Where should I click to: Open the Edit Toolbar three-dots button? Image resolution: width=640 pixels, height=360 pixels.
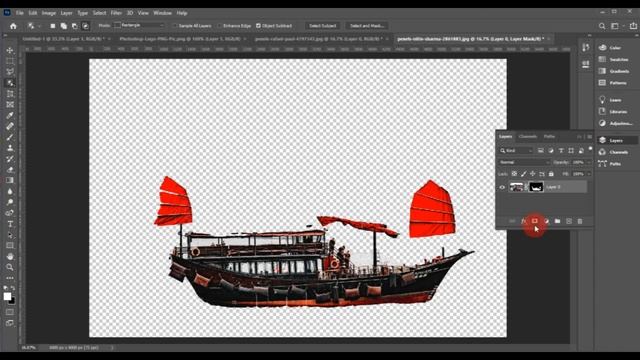10,278
